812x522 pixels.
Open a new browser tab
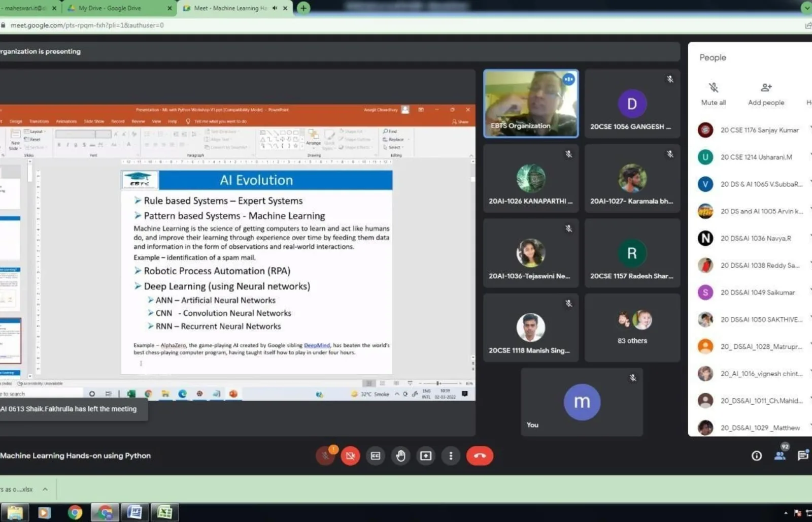(303, 8)
